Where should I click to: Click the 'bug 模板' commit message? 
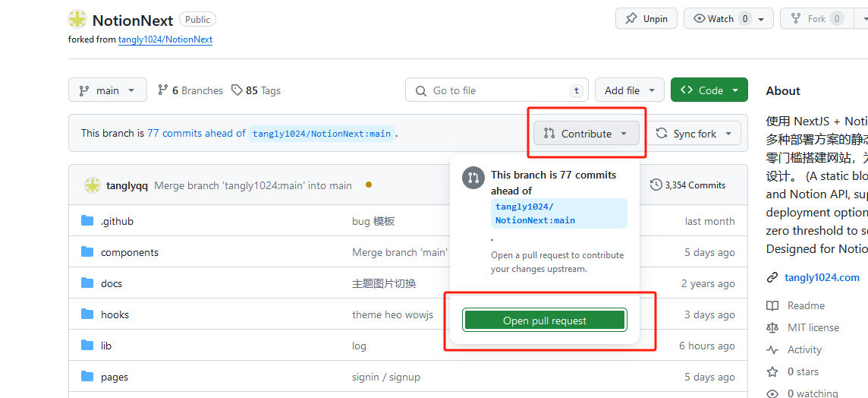point(373,221)
